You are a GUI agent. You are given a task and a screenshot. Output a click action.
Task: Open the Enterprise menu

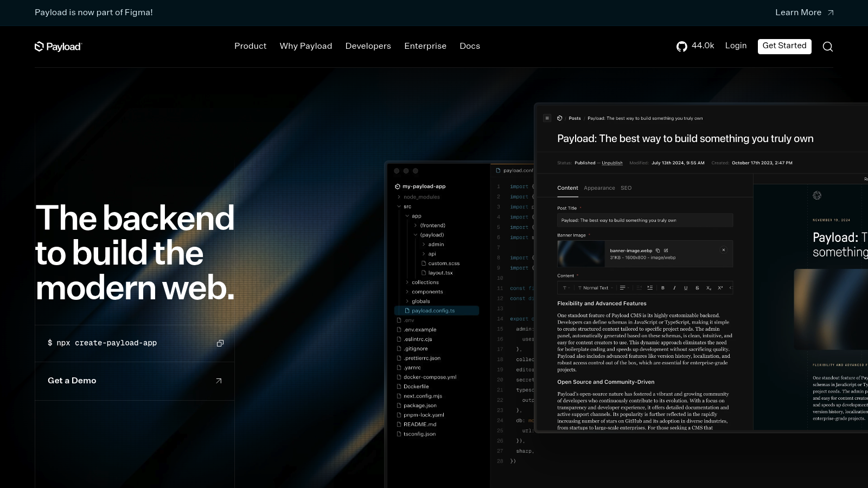pos(425,46)
